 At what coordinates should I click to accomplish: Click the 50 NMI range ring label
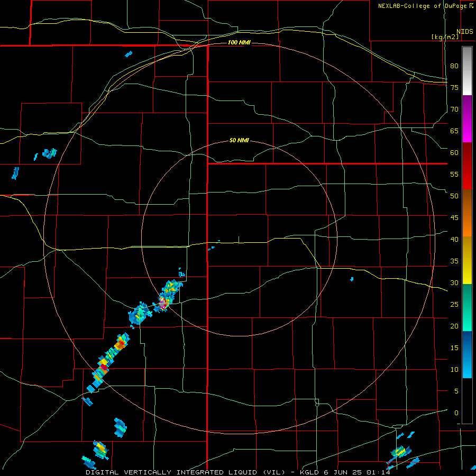pos(239,140)
